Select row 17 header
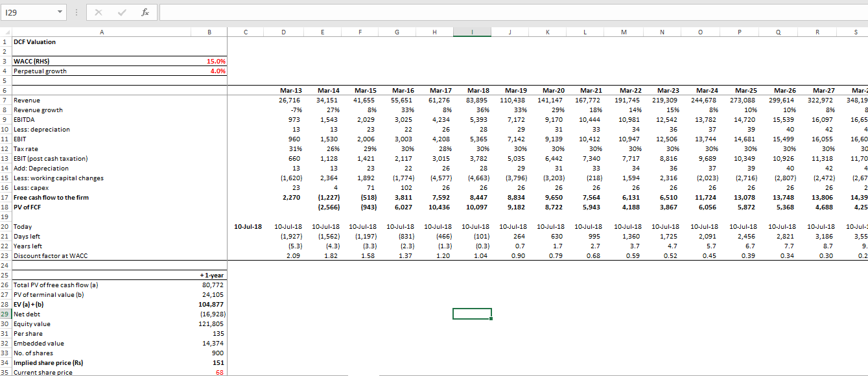 pyautogui.click(x=6, y=198)
